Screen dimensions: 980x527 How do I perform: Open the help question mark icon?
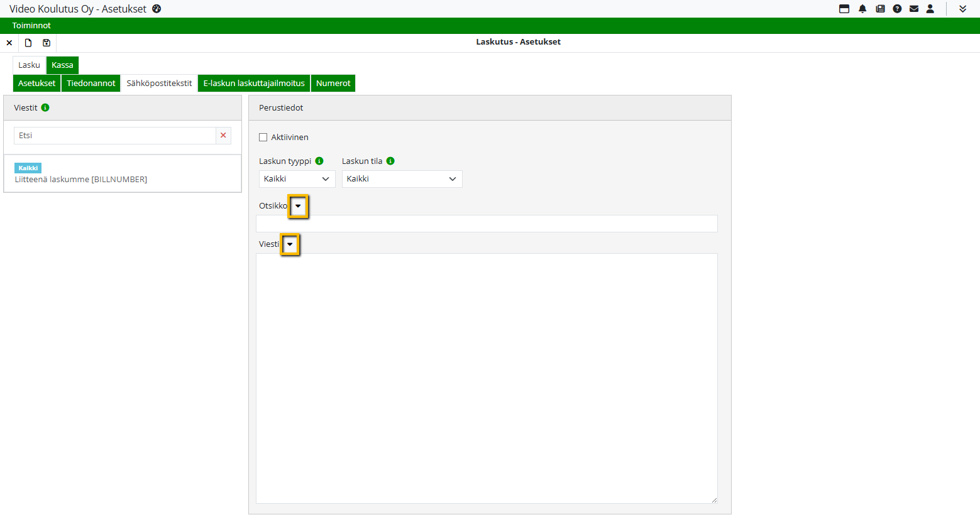[x=897, y=9]
